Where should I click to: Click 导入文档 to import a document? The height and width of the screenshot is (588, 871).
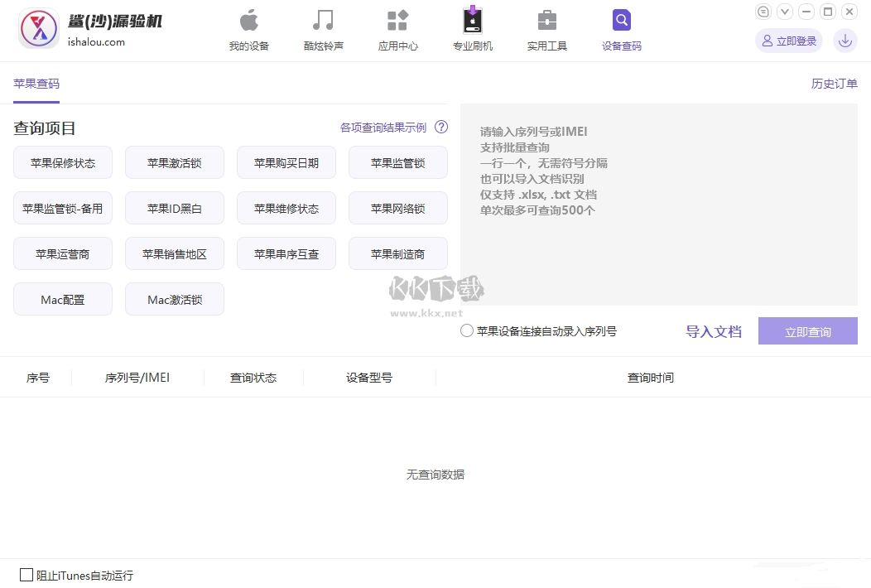click(x=714, y=330)
